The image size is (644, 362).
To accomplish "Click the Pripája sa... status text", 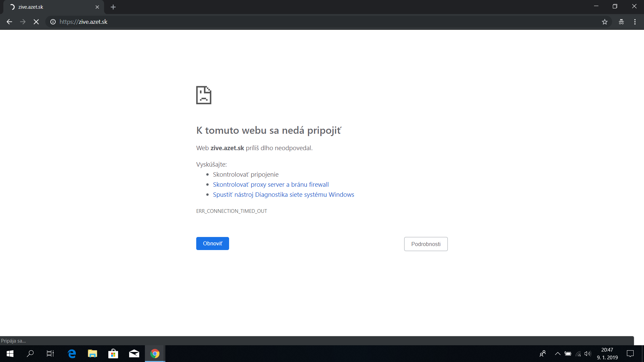I will pyautogui.click(x=13, y=341).
